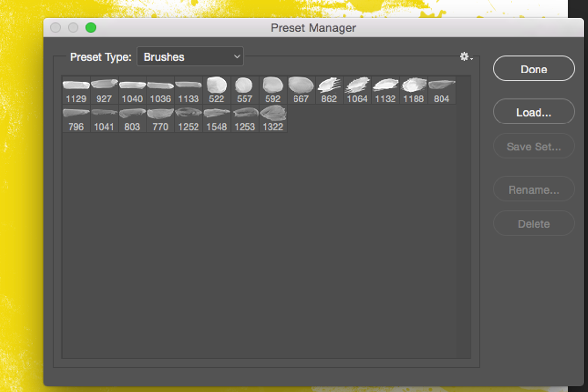Screen dimensions: 588x392
Task: Select brush preset 592
Action: (273, 91)
